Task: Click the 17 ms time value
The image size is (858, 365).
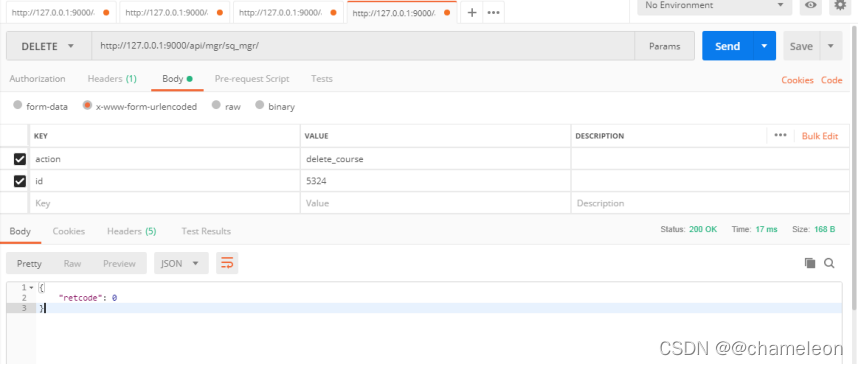Action: (766, 229)
